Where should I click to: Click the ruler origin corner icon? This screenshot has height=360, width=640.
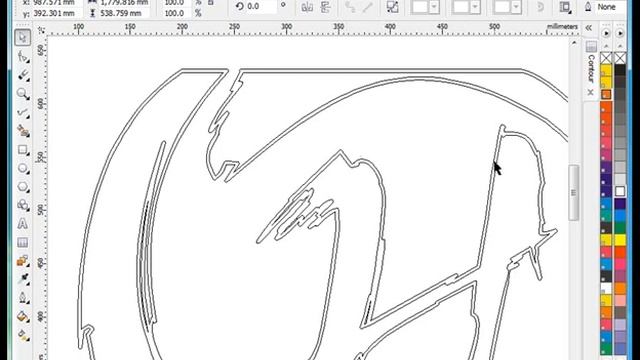[x=41, y=30]
